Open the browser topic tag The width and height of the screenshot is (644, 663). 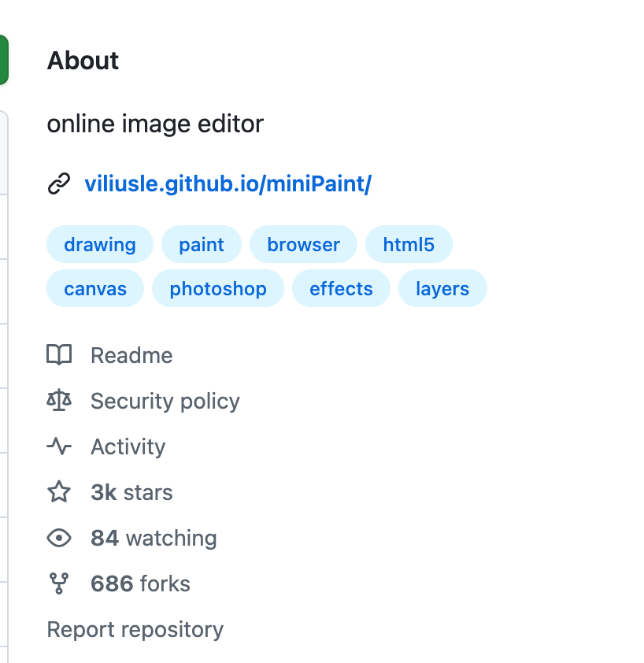303,245
